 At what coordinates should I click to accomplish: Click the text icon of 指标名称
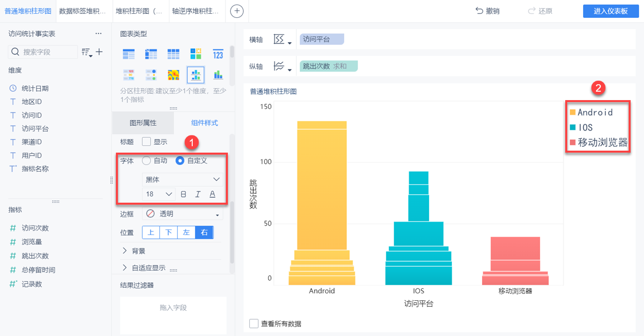pyautogui.click(x=13, y=168)
